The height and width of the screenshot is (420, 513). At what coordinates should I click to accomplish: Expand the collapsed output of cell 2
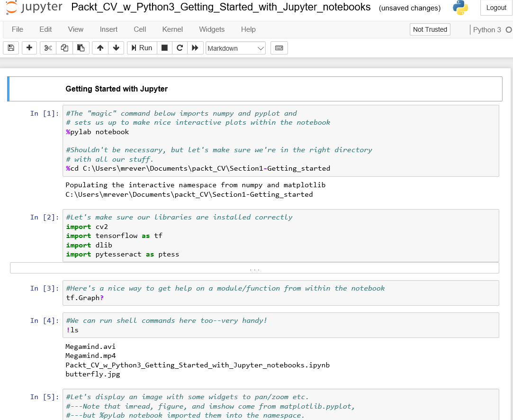point(254,268)
